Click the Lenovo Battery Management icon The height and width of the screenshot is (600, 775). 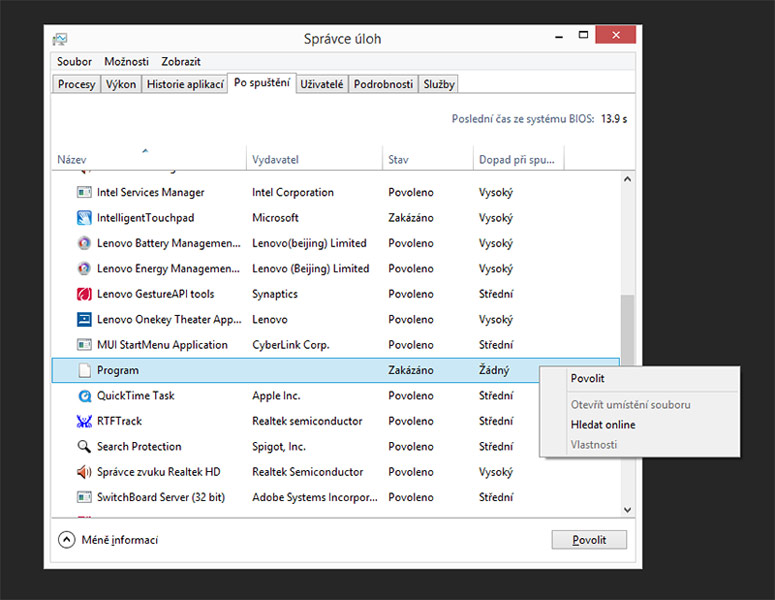pyautogui.click(x=84, y=243)
